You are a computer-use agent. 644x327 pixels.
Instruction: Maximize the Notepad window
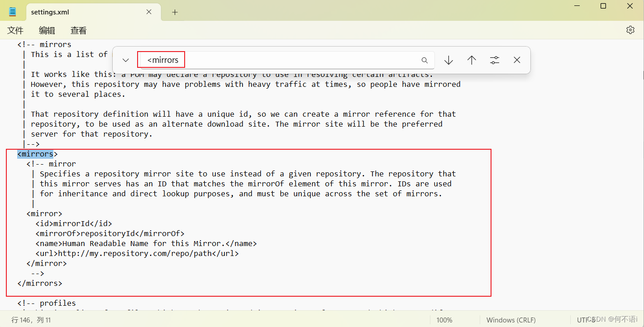click(603, 6)
